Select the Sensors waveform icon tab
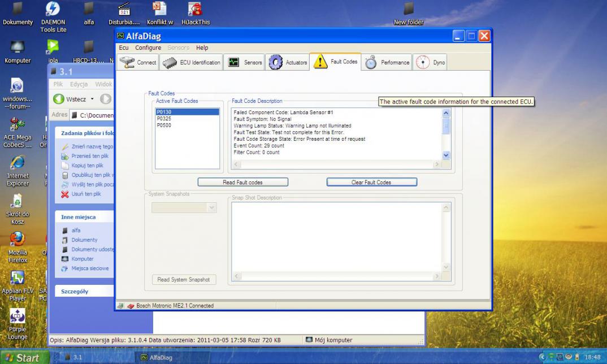The height and width of the screenshot is (364, 607). [245, 63]
